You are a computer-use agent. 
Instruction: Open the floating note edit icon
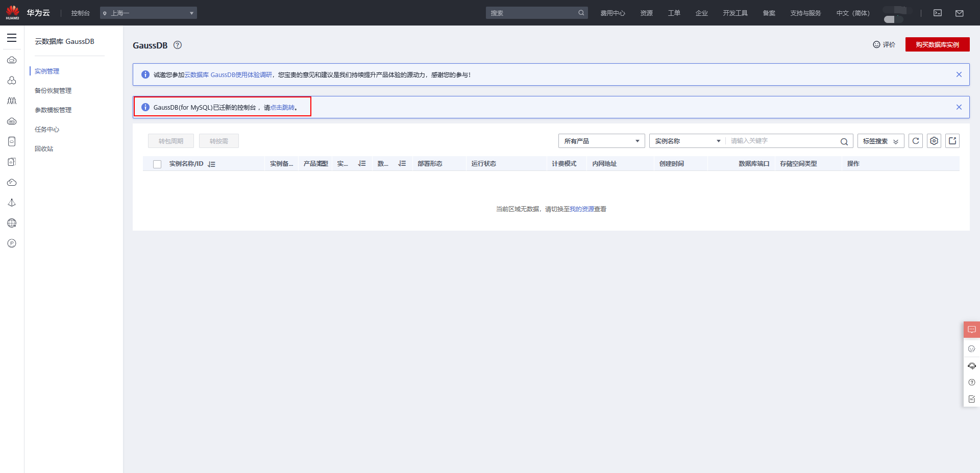pyautogui.click(x=972, y=400)
